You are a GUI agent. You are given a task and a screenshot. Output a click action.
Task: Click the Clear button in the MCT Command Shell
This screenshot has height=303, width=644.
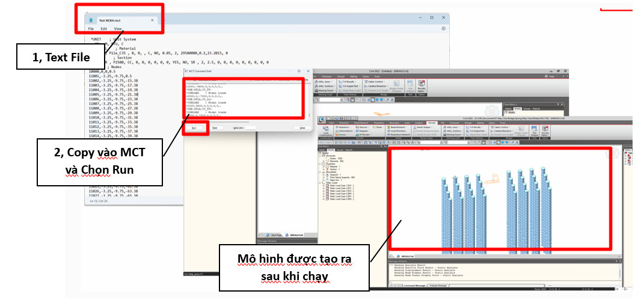coord(215,128)
